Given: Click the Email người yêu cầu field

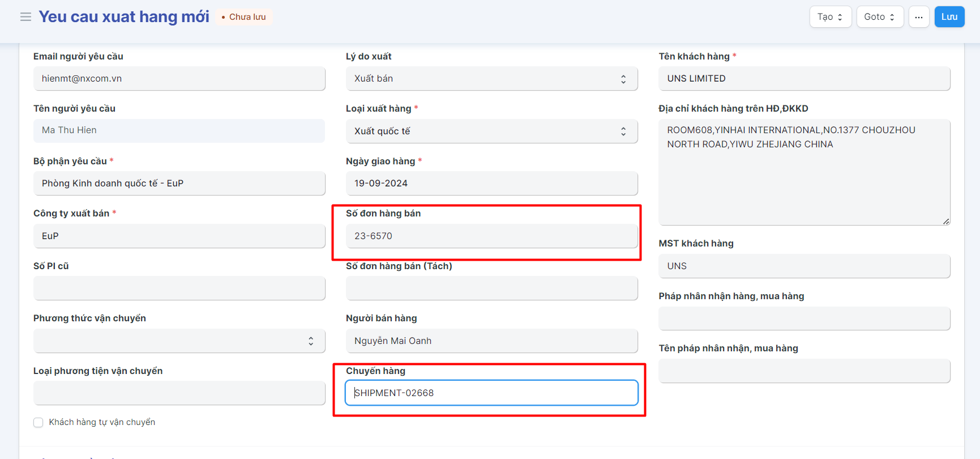Looking at the screenshot, I should click(179, 79).
